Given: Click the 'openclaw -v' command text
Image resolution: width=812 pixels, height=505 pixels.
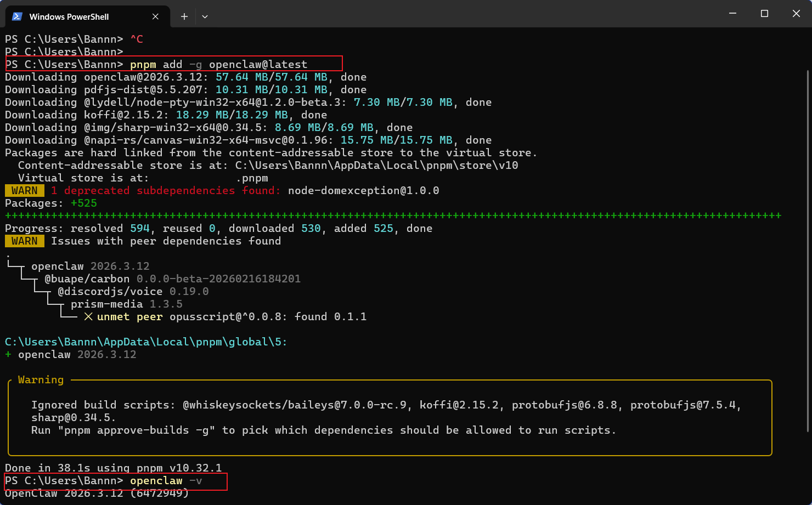Looking at the screenshot, I should click(x=166, y=480).
